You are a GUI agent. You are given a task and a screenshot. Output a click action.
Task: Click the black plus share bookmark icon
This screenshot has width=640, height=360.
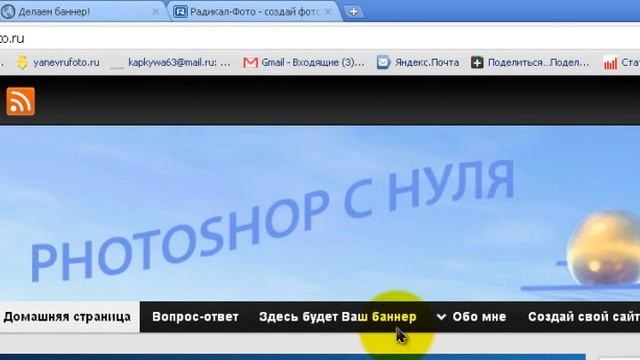click(x=477, y=62)
